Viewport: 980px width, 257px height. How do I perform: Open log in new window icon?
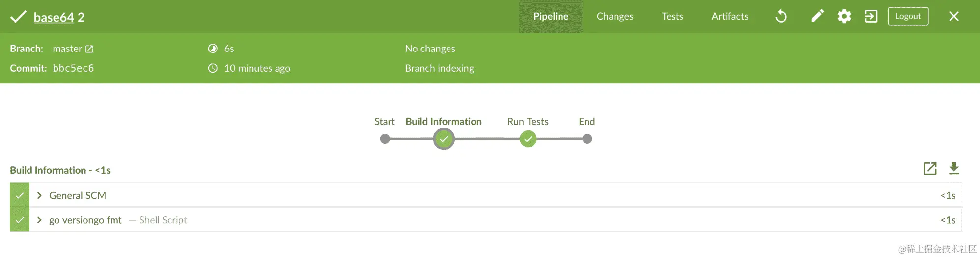[x=930, y=169]
